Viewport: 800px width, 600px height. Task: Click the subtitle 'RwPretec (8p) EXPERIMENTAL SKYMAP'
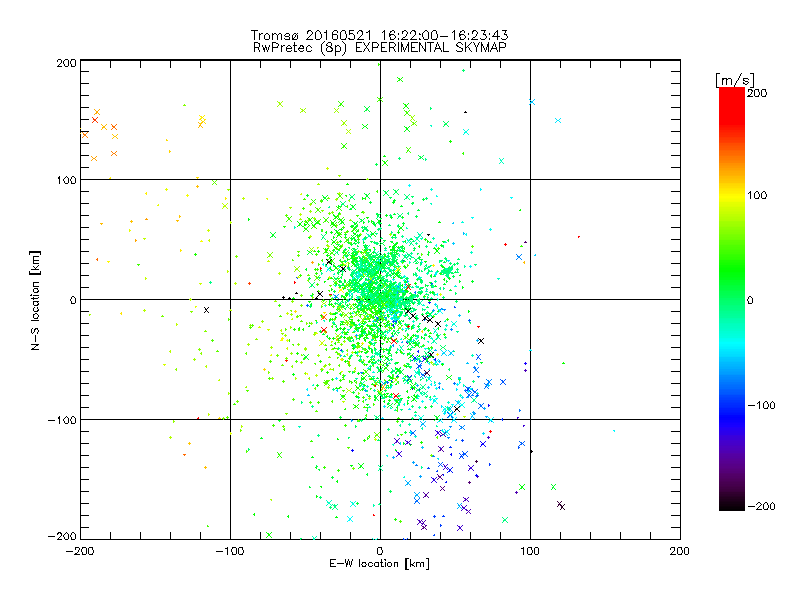(x=379, y=48)
